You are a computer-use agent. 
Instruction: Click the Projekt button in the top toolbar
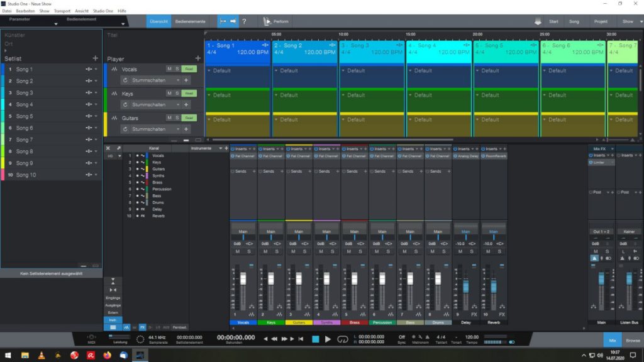point(601,21)
